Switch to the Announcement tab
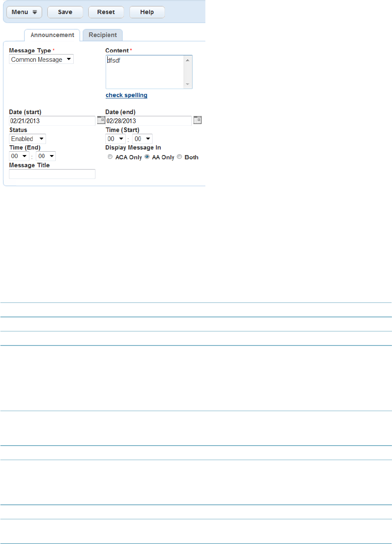This screenshot has width=392, height=544. pyautogui.click(x=52, y=35)
